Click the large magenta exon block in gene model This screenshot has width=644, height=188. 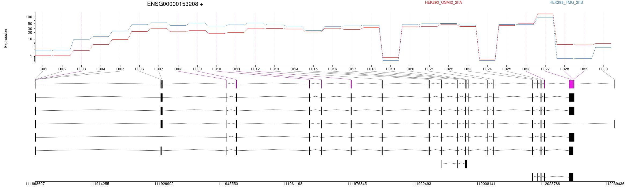pyautogui.click(x=572, y=84)
